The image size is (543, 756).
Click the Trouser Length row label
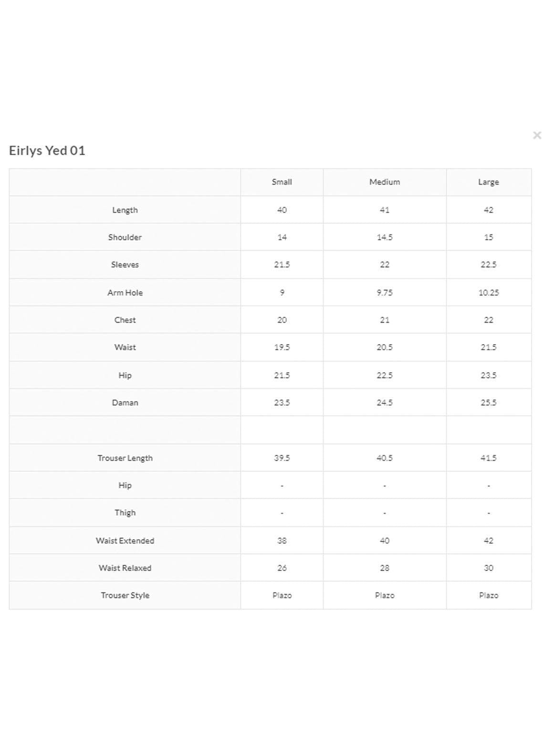125,458
